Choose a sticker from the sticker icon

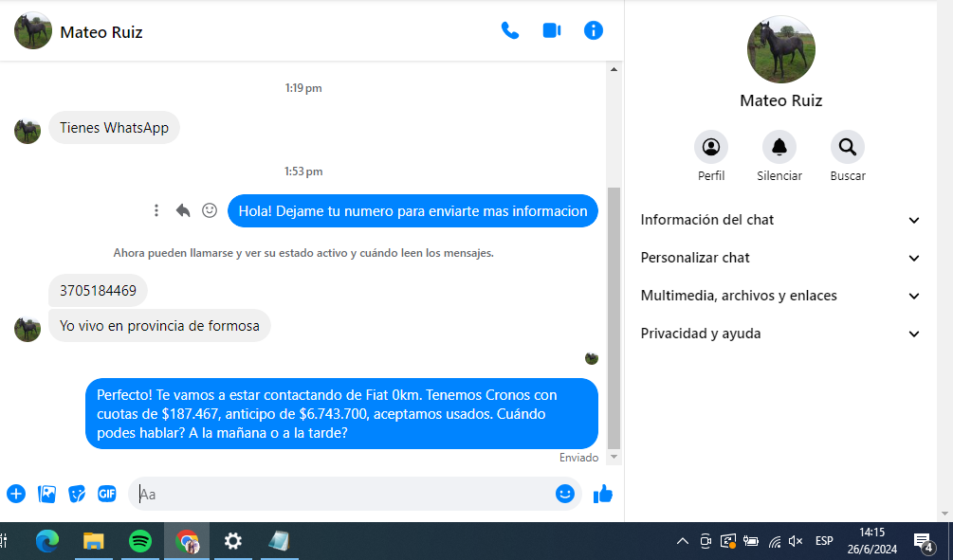coord(77,494)
